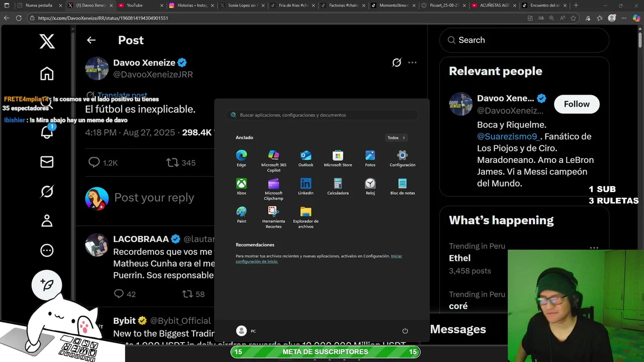
Task: Go to X home via logo
Action: [x=47, y=41]
